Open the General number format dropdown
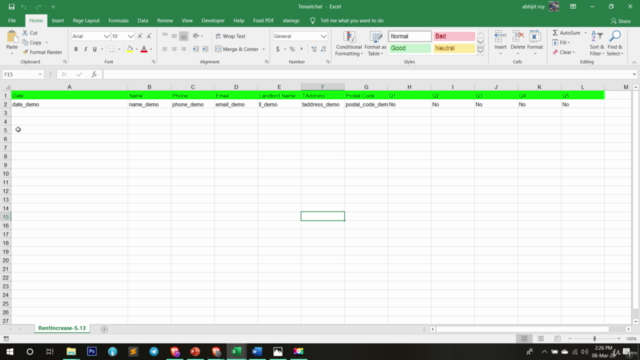This screenshot has height=360, width=640. (324, 36)
